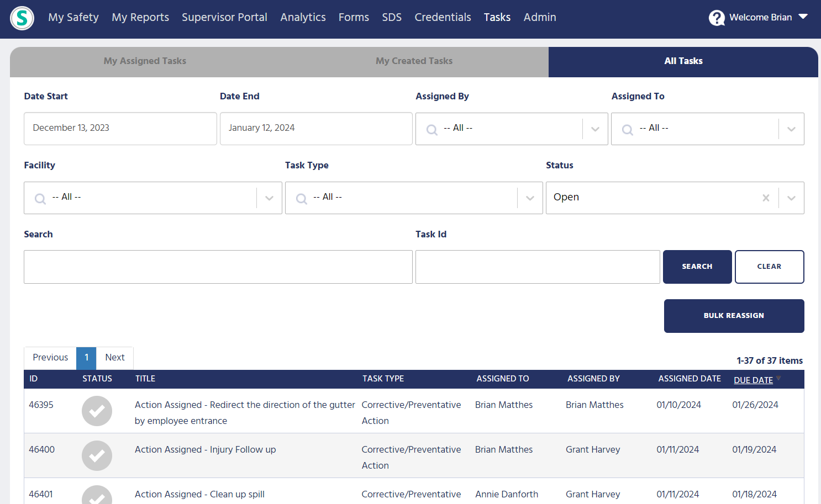Click the Task Id input field
Screen dimensions: 821x504
537,267
